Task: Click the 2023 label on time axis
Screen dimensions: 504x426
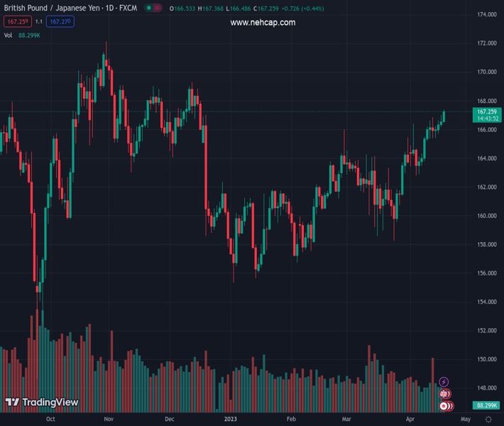Action: coord(231,419)
